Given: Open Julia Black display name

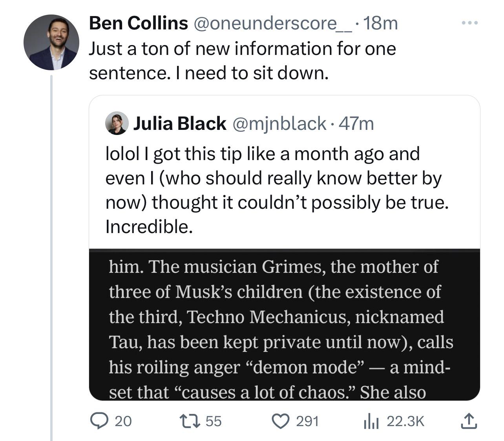Looking at the screenshot, I should point(180,123).
